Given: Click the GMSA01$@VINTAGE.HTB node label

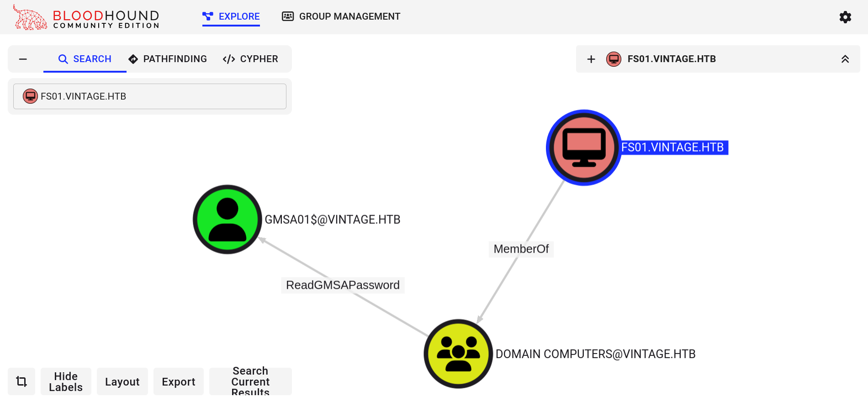Looking at the screenshot, I should point(333,220).
